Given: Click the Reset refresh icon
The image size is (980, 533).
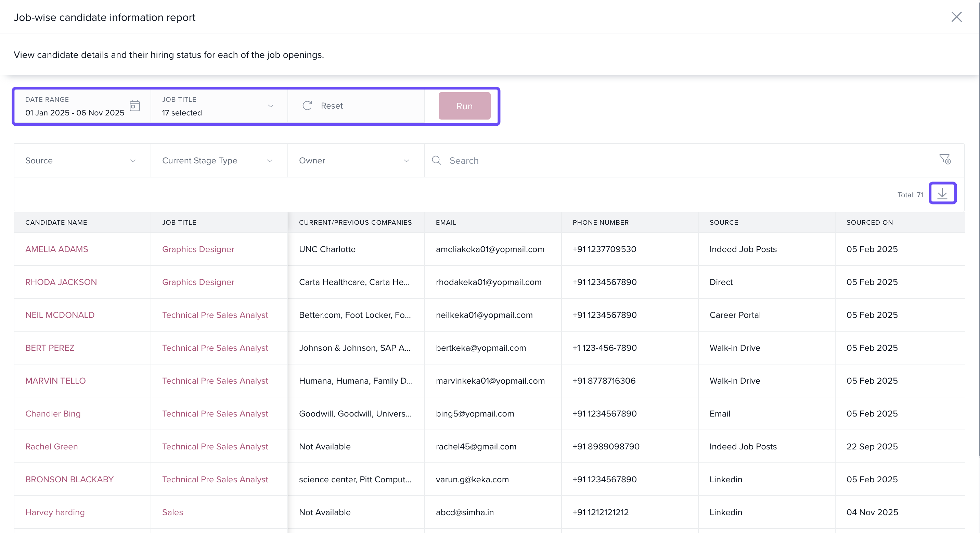Looking at the screenshot, I should [307, 106].
